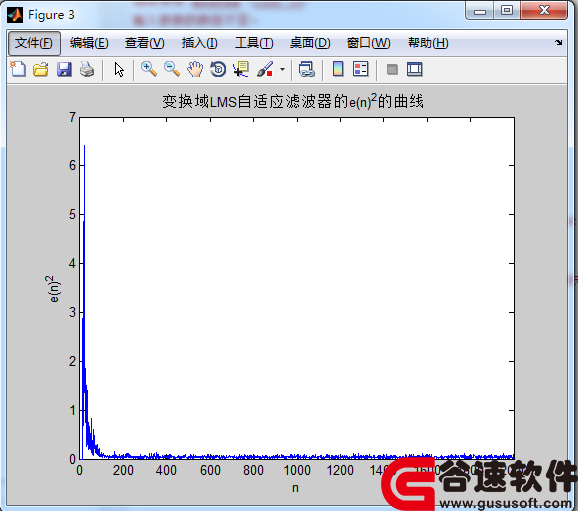The height and width of the screenshot is (511, 578).
Task: Insert colorbar using toolbar icon
Action: [338, 69]
